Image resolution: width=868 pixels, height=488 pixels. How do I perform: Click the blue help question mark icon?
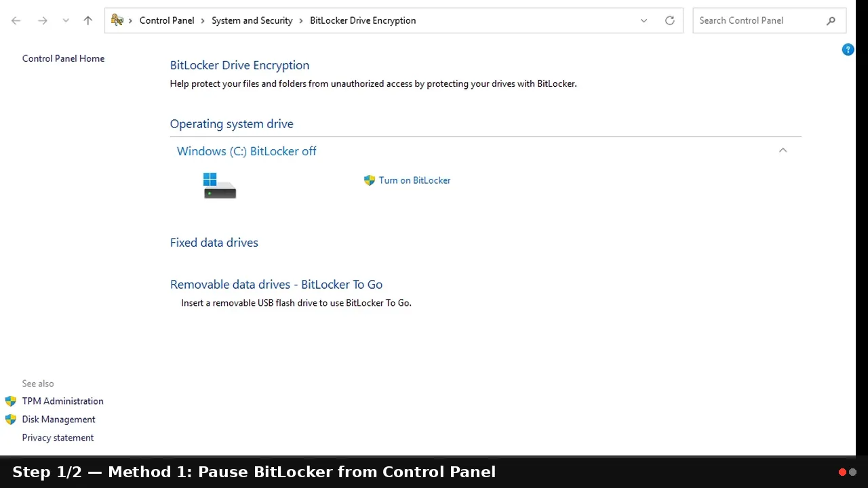[x=848, y=49]
